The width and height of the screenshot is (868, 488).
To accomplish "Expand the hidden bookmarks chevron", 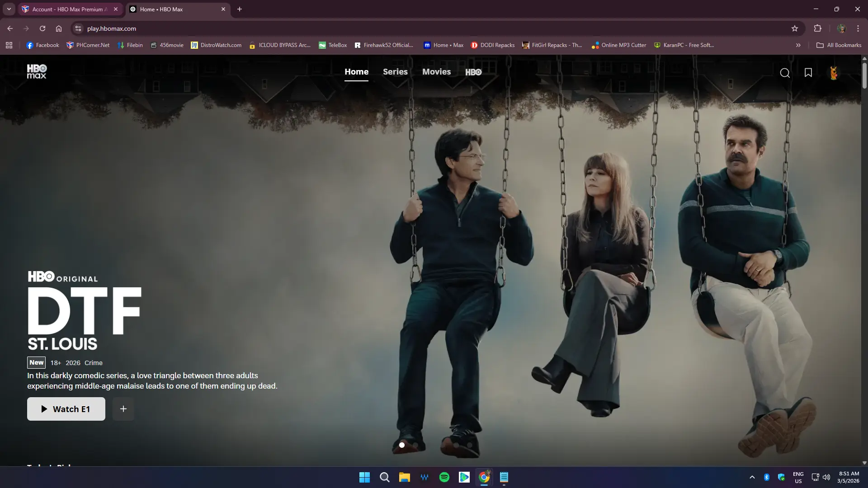I will (x=798, y=45).
